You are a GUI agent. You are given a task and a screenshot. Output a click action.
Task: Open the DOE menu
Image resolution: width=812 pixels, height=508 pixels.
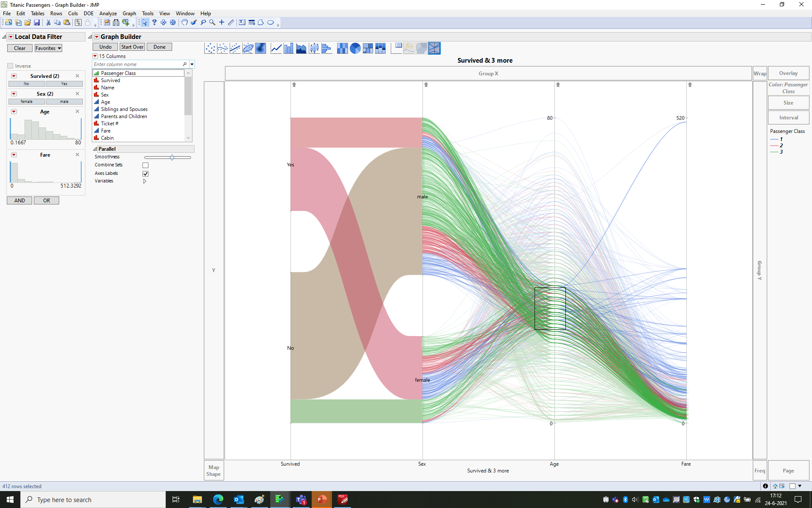(88, 14)
